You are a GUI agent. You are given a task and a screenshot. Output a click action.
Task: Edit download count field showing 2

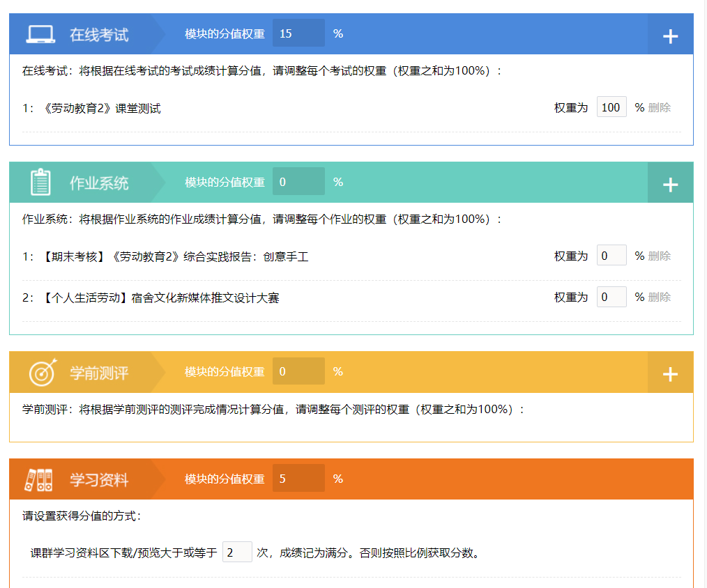(237, 552)
